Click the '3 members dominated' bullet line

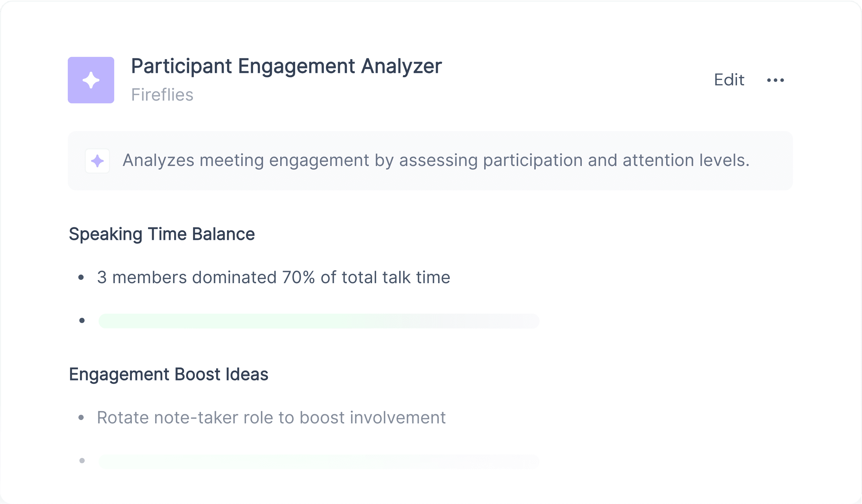(274, 277)
